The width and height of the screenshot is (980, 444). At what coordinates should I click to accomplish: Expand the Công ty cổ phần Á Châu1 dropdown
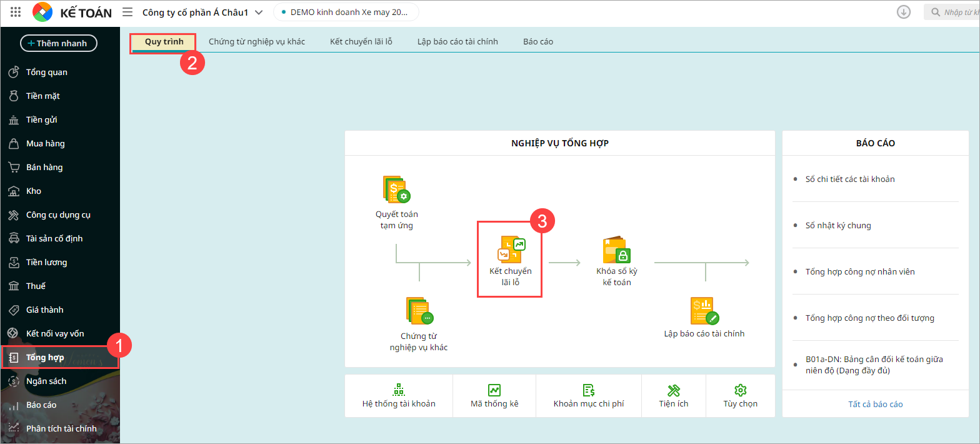[x=203, y=13]
